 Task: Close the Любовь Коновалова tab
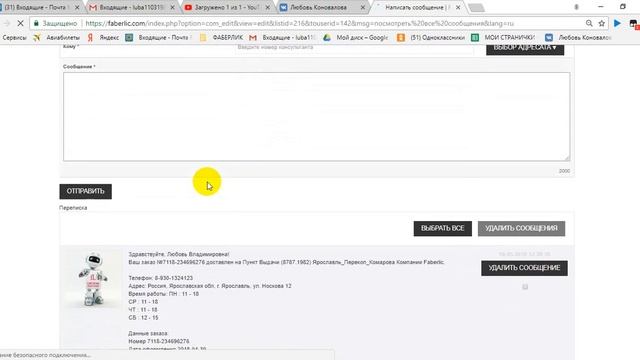[x=362, y=7]
